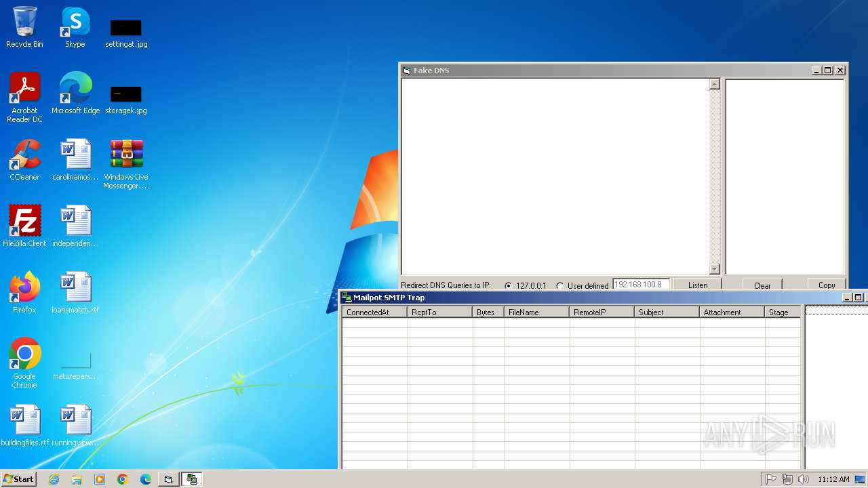Viewport: 868px width, 488px height.
Task: Sort by Subject column header
Action: tap(667, 312)
